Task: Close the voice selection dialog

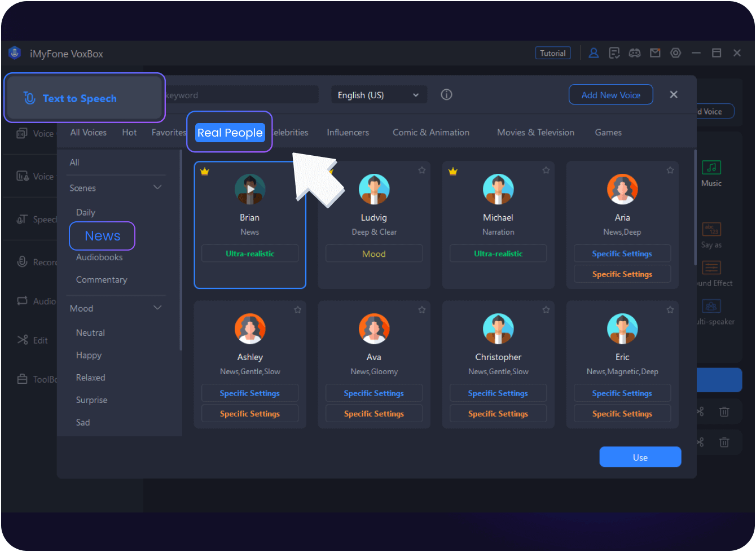Action: [674, 95]
